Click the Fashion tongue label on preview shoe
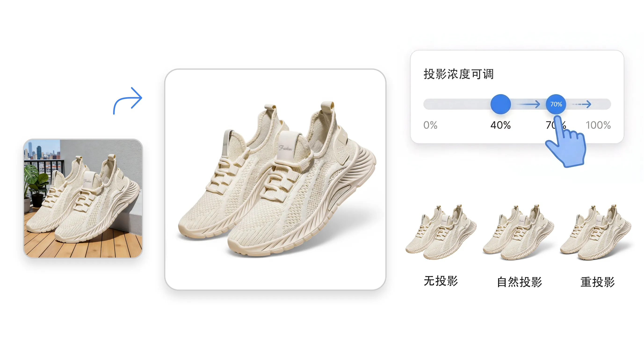 pos(286,148)
